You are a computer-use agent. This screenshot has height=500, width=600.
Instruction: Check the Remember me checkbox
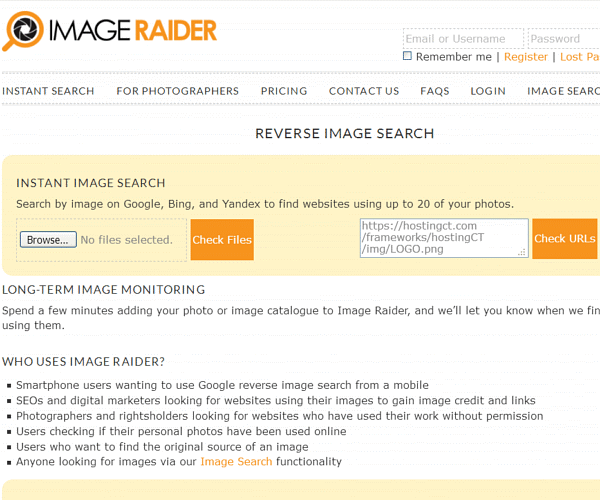click(407, 56)
